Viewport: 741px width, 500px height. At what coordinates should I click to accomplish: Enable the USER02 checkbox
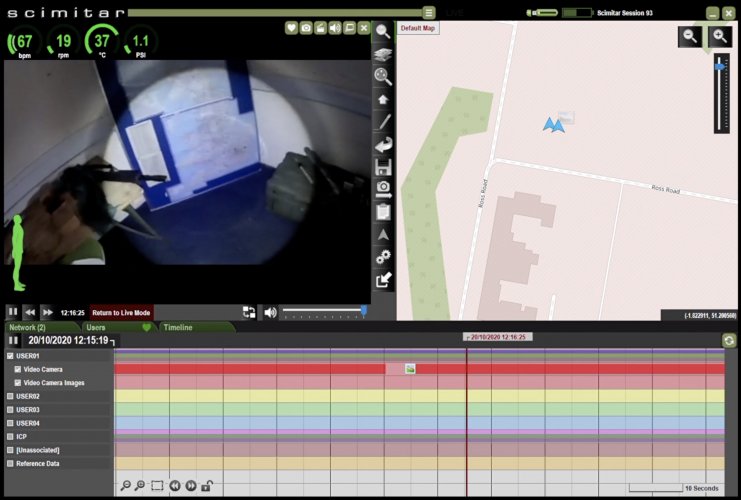coord(10,396)
